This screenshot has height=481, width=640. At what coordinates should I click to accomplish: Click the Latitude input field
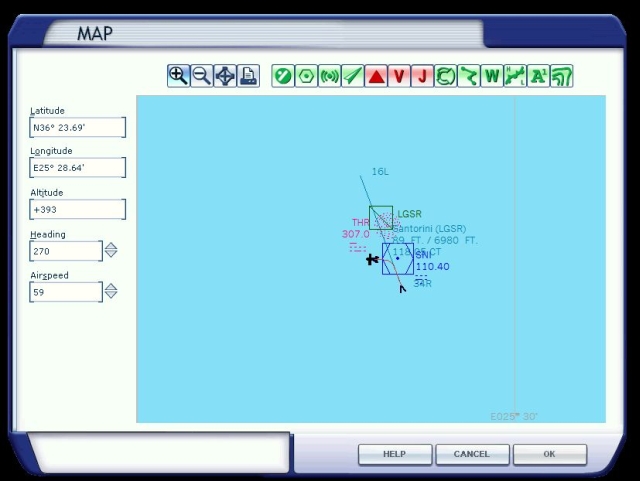click(78, 128)
